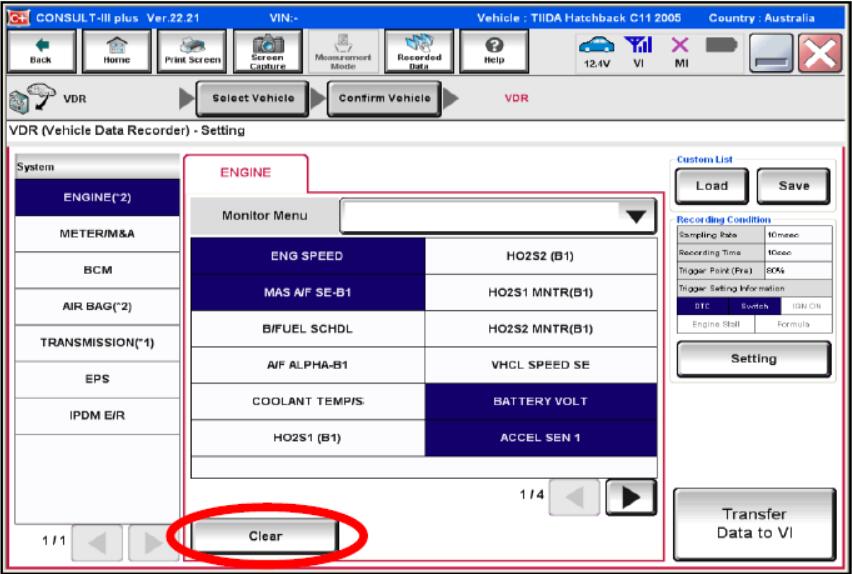Click the VI connection status icon

pyautogui.click(x=638, y=52)
